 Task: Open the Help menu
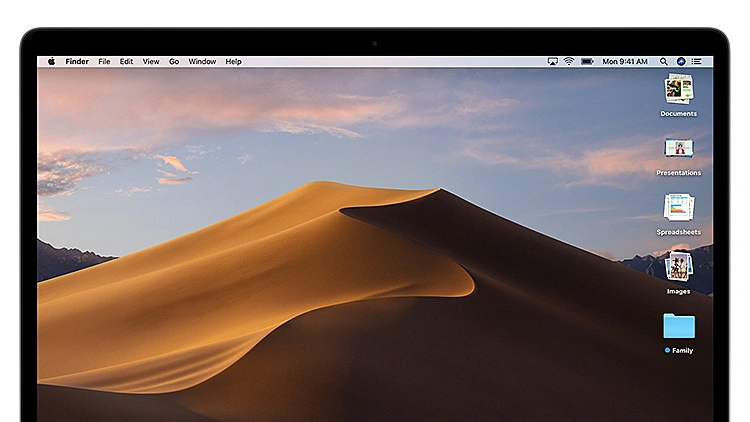(233, 62)
